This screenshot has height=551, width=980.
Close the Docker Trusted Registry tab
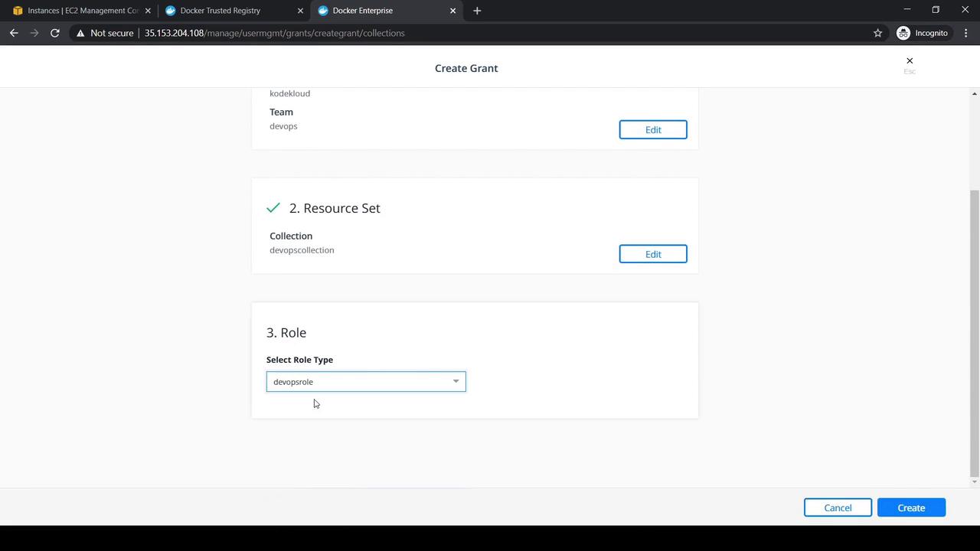point(300,11)
